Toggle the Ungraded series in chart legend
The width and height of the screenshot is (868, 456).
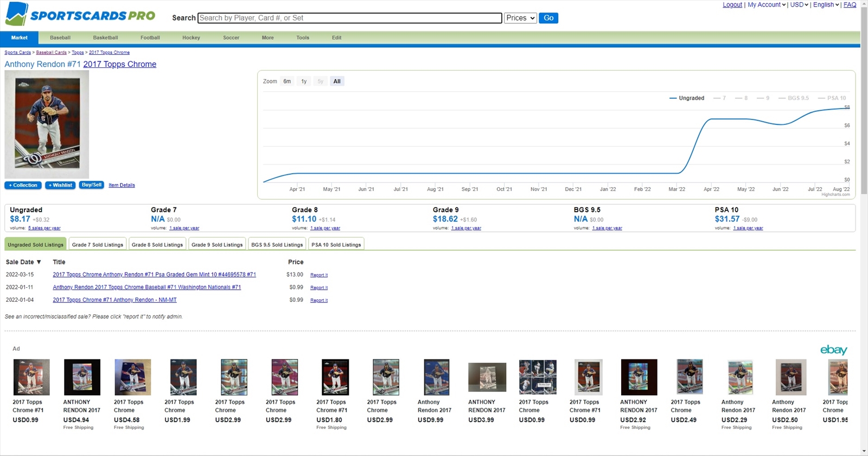(687, 98)
